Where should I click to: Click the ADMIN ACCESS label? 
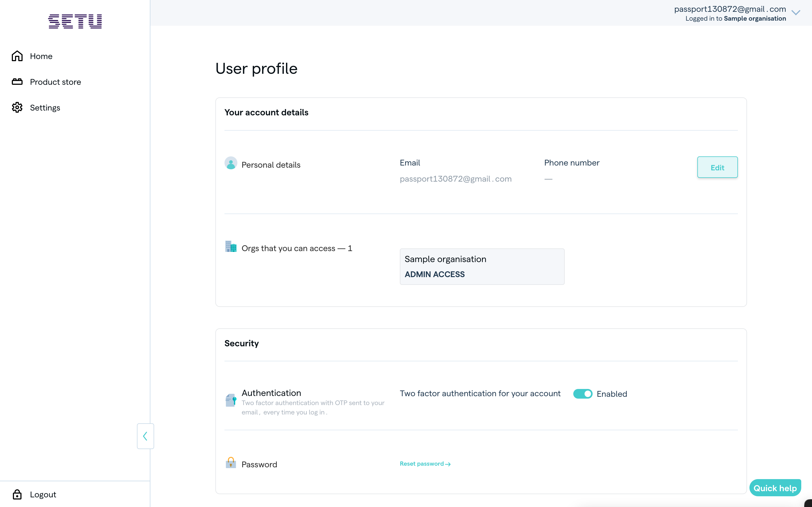(434, 274)
